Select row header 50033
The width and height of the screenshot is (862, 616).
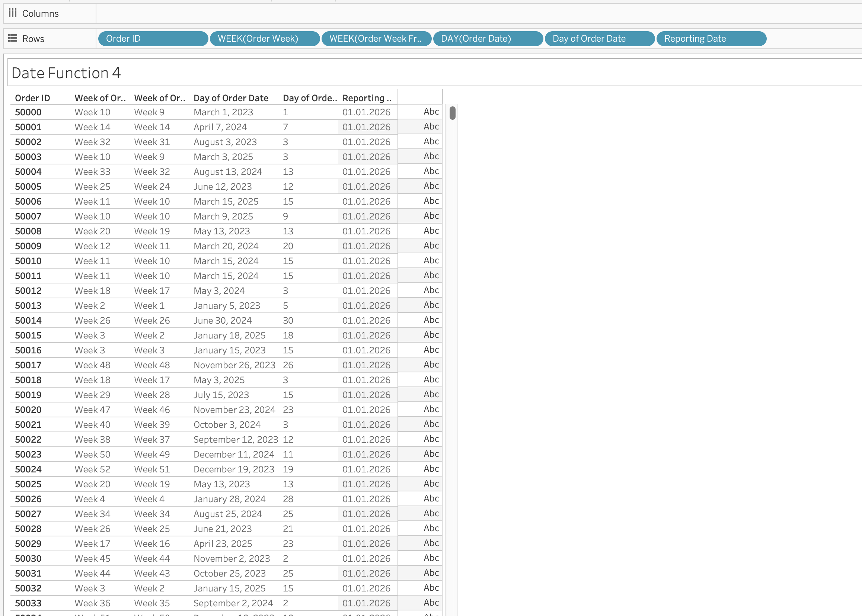[28, 603]
